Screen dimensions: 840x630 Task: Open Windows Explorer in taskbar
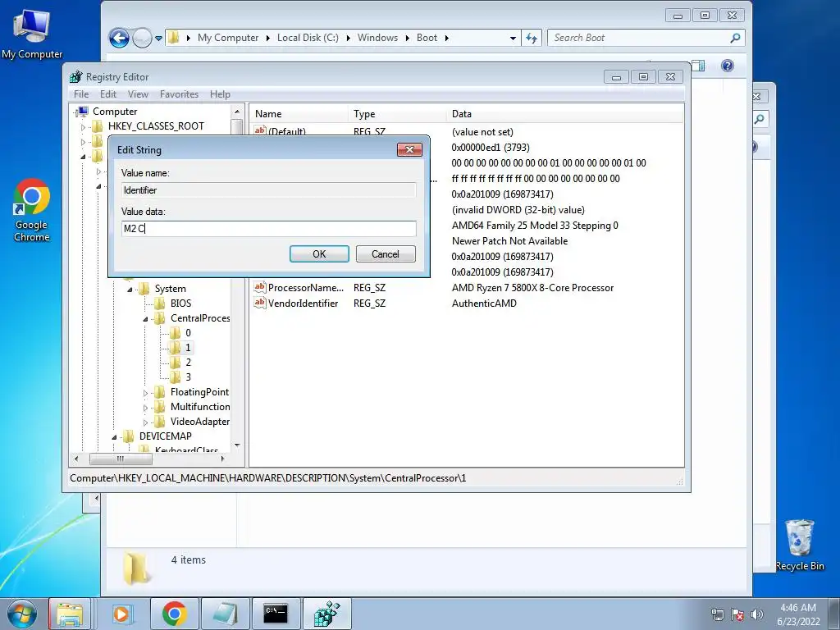(71, 614)
